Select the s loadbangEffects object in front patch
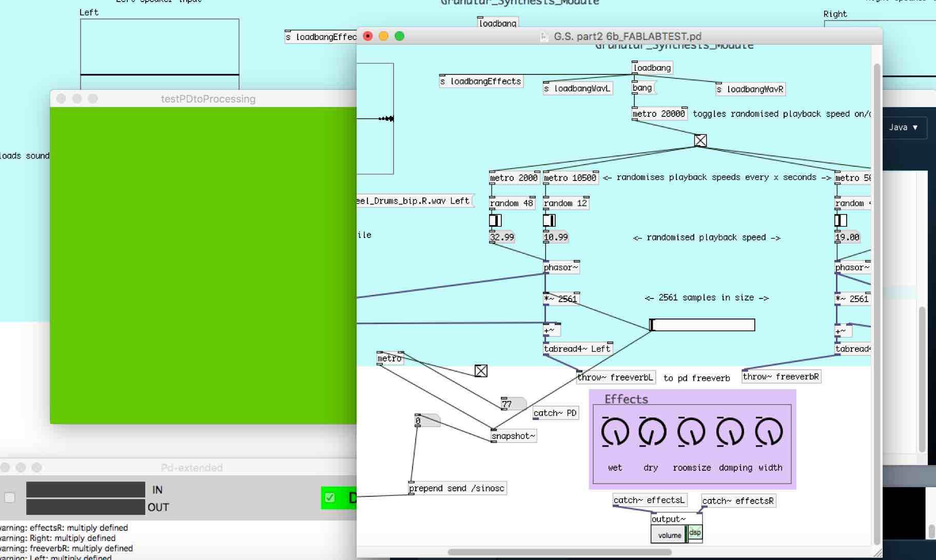This screenshot has height=560, width=936. 481,81
